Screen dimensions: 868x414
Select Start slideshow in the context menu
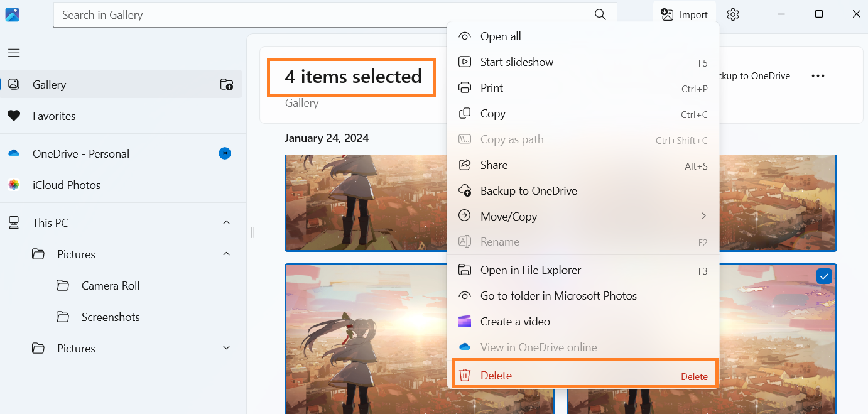pyautogui.click(x=516, y=62)
